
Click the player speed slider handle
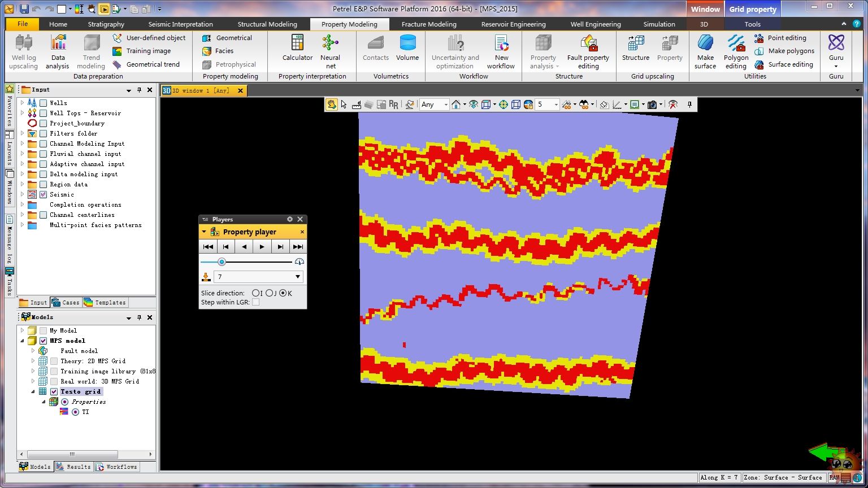(x=222, y=262)
